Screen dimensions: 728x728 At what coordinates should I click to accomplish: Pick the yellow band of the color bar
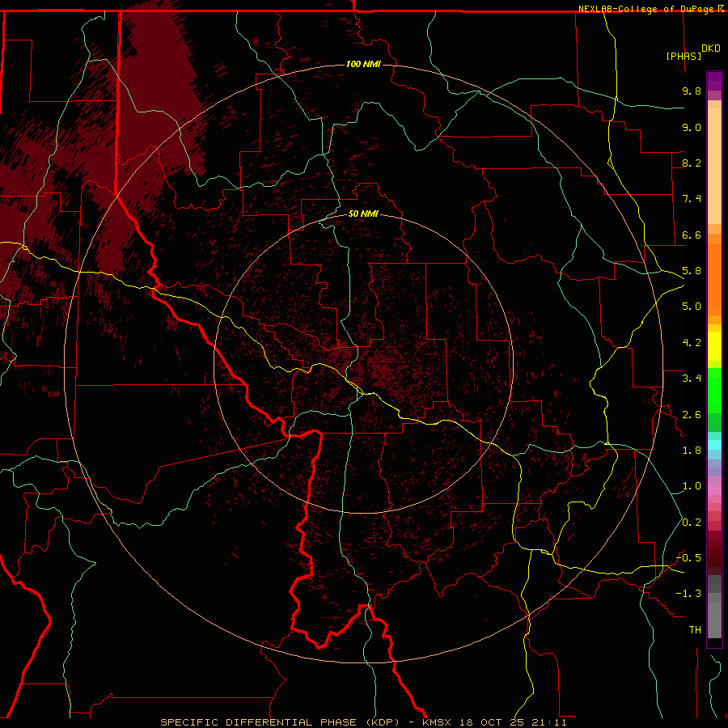point(714,346)
